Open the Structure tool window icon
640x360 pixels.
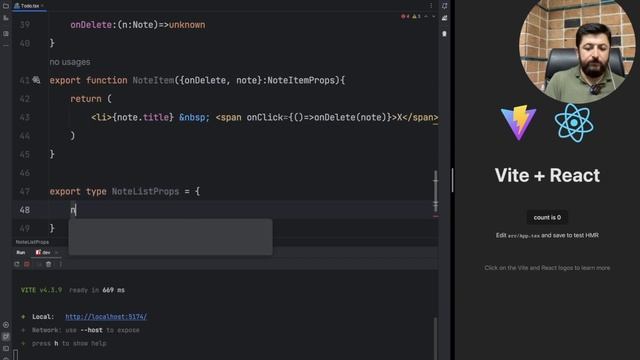6,18
